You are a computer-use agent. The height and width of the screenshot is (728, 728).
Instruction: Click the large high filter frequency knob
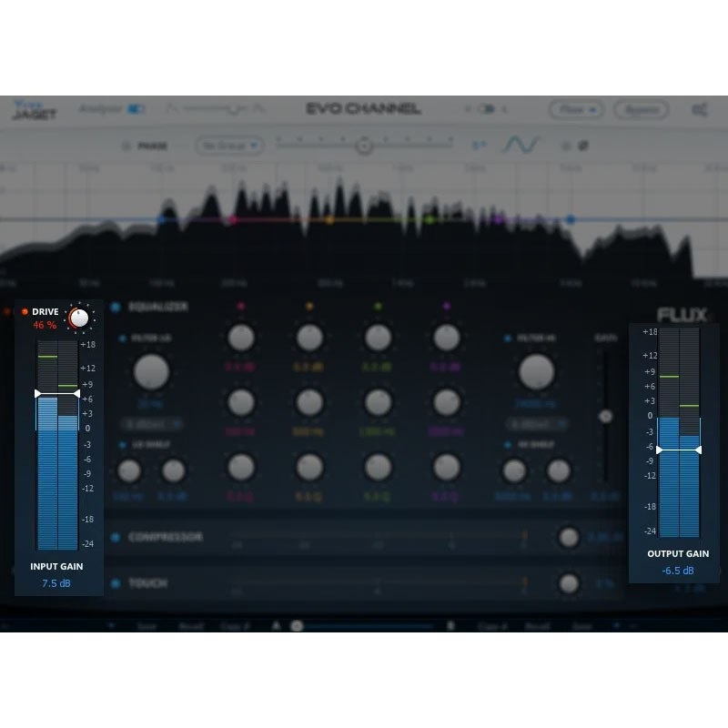tap(536, 372)
